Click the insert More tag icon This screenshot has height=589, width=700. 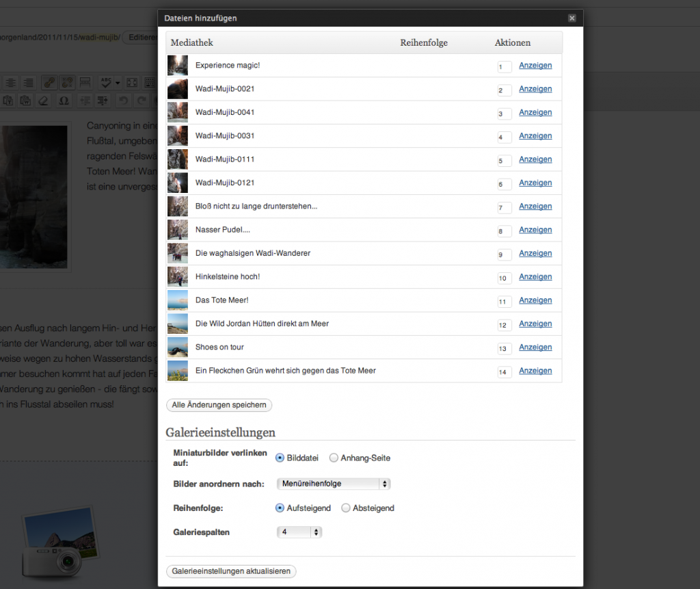pos(85,83)
